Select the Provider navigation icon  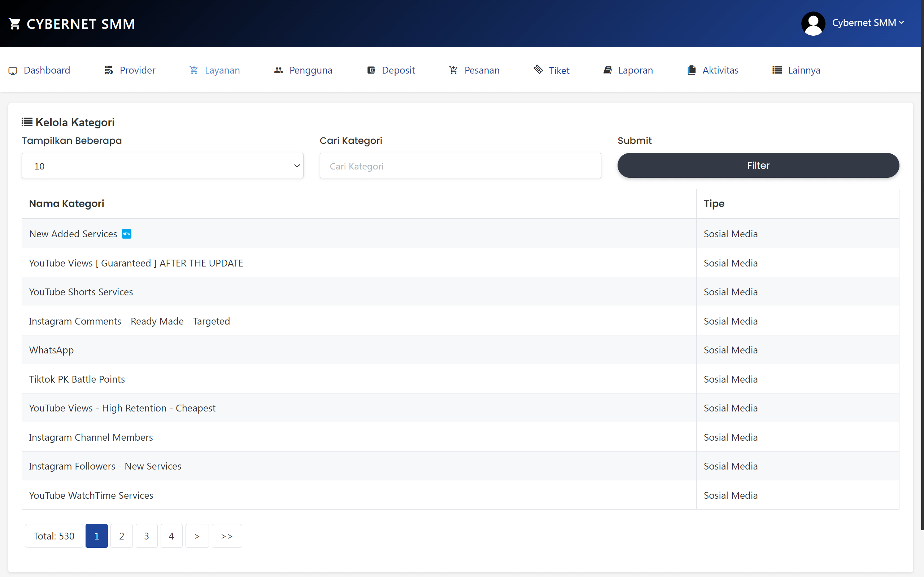pyautogui.click(x=108, y=70)
